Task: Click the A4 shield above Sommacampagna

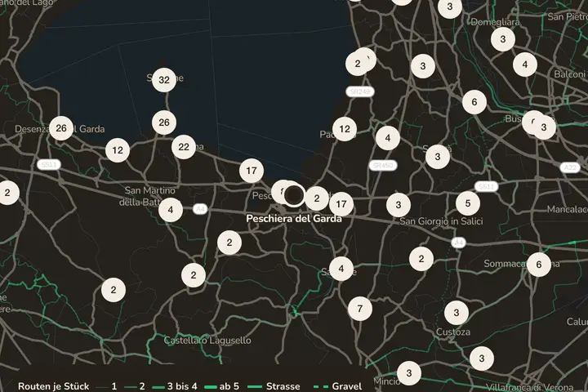Action: tap(459, 243)
